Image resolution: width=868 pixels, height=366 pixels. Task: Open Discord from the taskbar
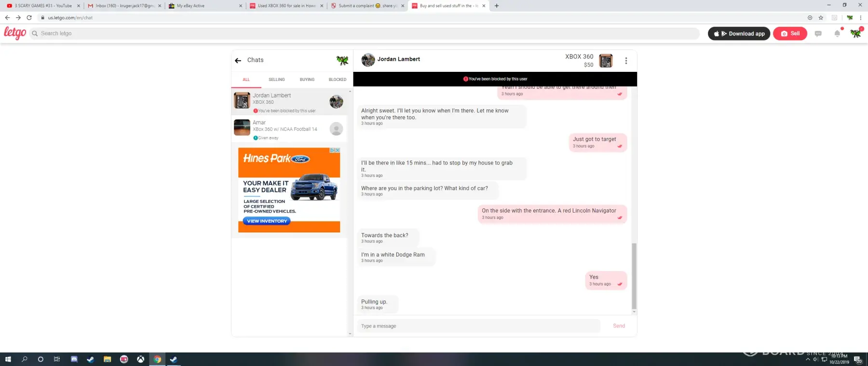tap(74, 359)
